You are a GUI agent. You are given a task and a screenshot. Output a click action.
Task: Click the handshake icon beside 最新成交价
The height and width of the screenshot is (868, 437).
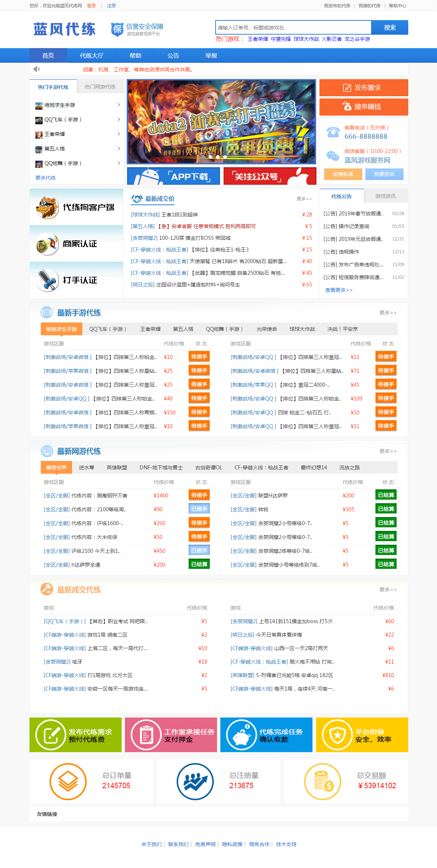pyautogui.click(x=137, y=199)
